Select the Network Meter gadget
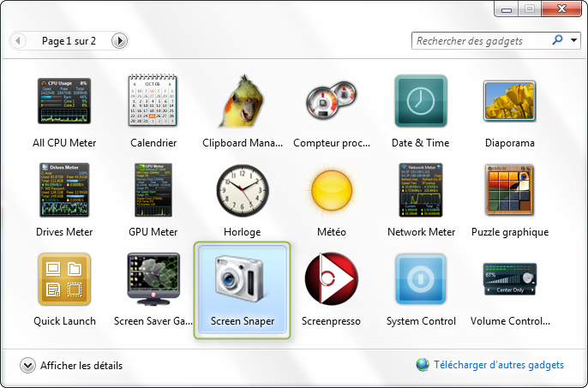 point(421,190)
